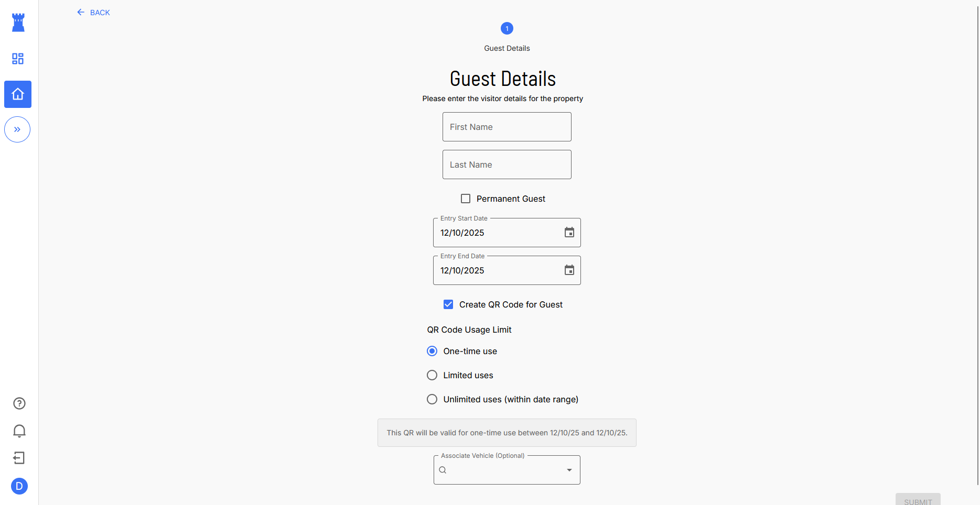Open the dashboard grid icon
This screenshot has height=505, width=980.
coord(18,59)
